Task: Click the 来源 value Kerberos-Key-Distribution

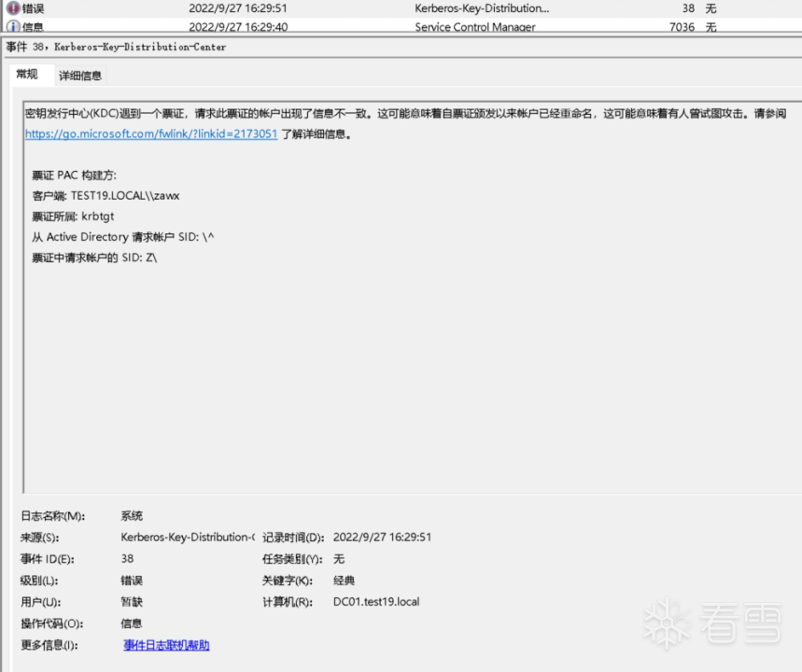Action: pyautogui.click(x=188, y=537)
